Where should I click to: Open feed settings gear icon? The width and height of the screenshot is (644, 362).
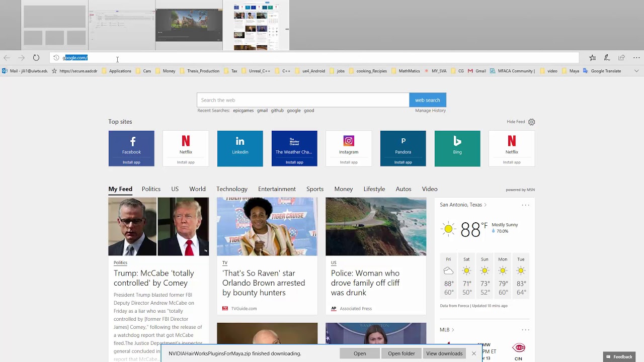[x=532, y=122]
